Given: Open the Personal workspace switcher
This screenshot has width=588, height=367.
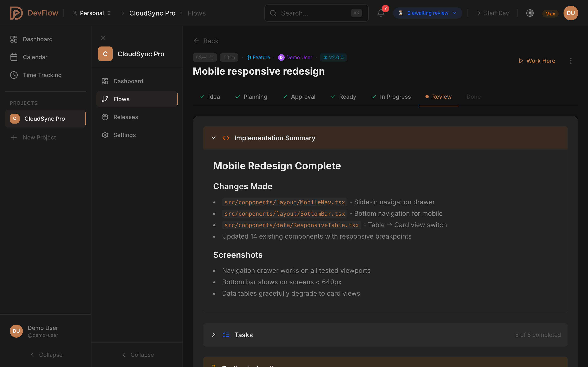Looking at the screenshot, I should [x=92, y=13].
